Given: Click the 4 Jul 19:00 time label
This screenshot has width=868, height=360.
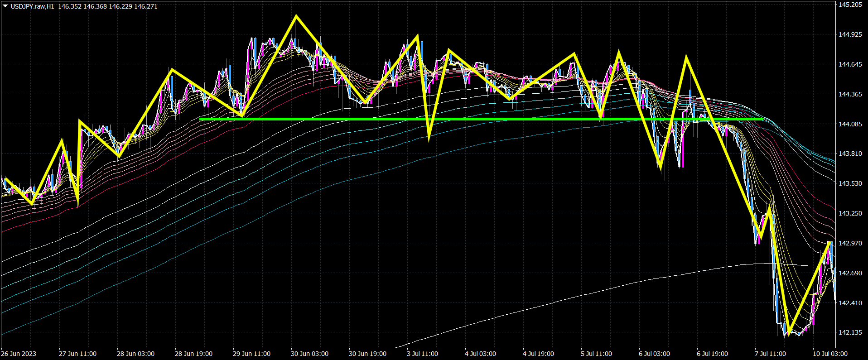Looking at the screenshot, I should [x=538, y=354].
